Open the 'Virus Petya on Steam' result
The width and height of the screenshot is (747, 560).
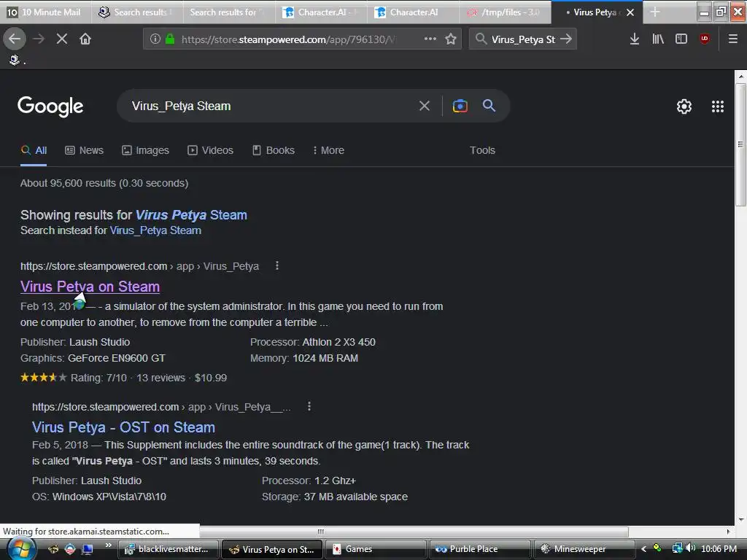90,287
